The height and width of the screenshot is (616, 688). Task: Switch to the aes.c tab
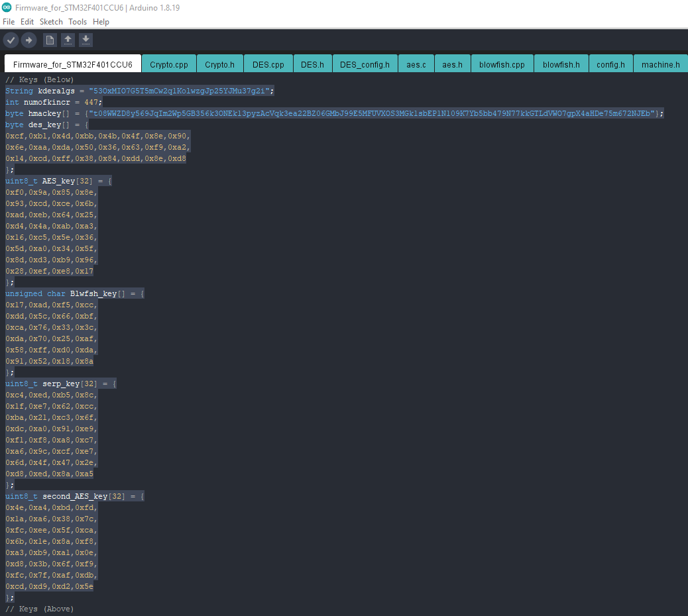pos(416,64)
